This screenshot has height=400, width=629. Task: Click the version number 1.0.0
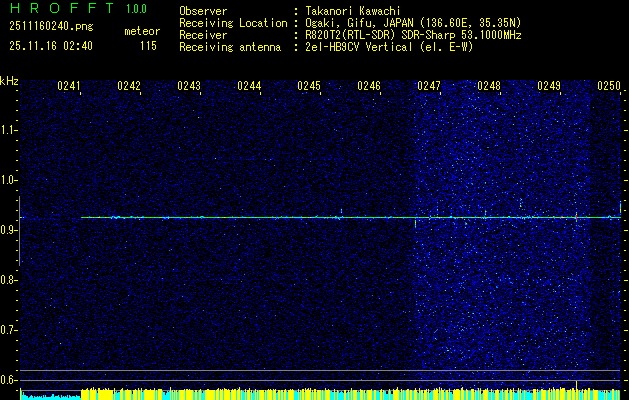[x=136, y=9]
